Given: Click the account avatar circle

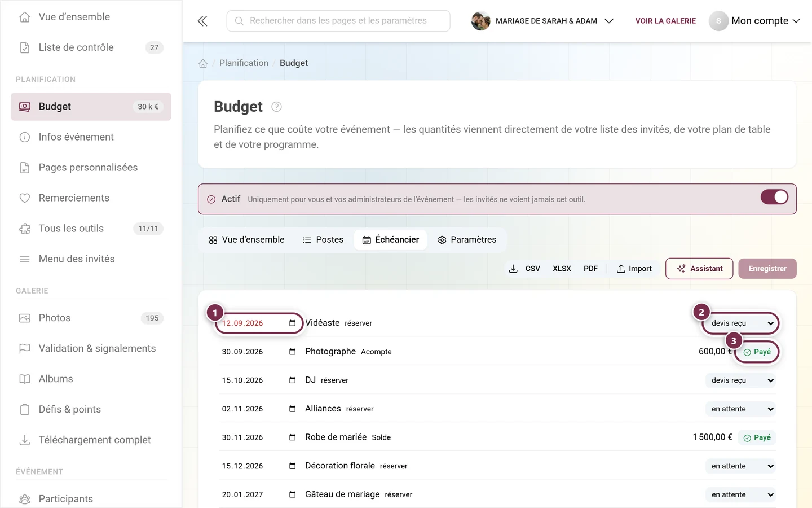Looking at the screenshot, I should 718,21.
